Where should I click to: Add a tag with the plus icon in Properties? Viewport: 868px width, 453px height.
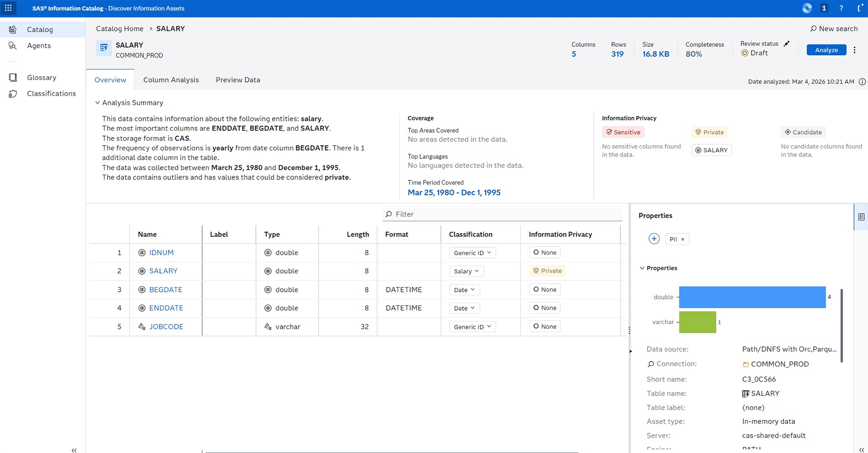tap(654, 238)
